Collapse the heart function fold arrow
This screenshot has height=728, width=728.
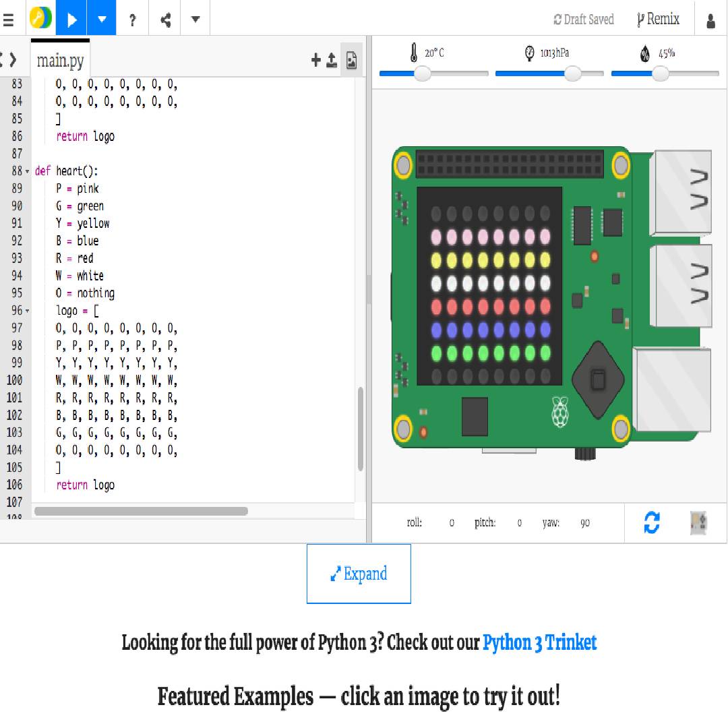click(28, 172)
